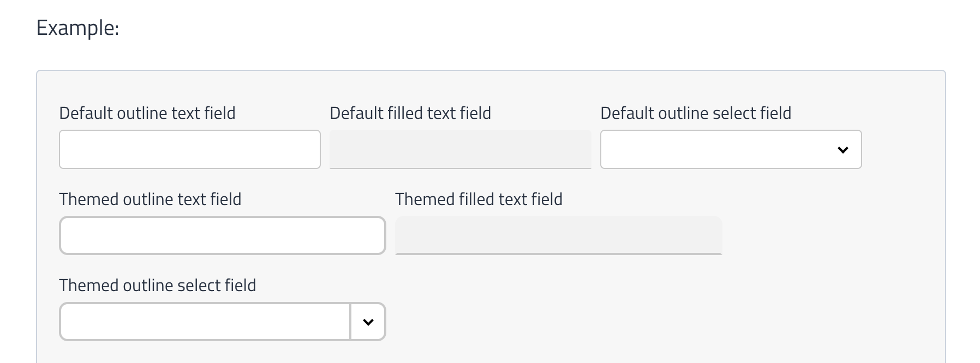Focus the Themed outline text field
The height and width of the screenshot is (363, 980).
pyautogui.click(x=222, y=235)
